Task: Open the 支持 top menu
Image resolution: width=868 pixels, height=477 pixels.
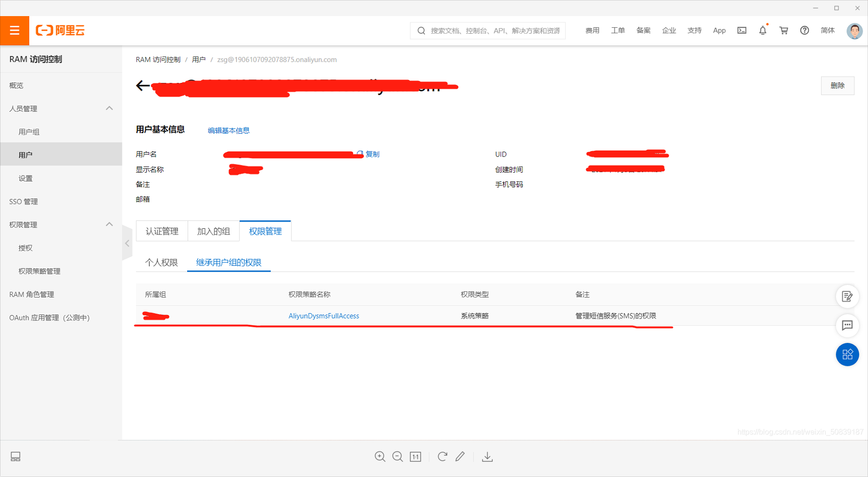Action: coord(694,30)
